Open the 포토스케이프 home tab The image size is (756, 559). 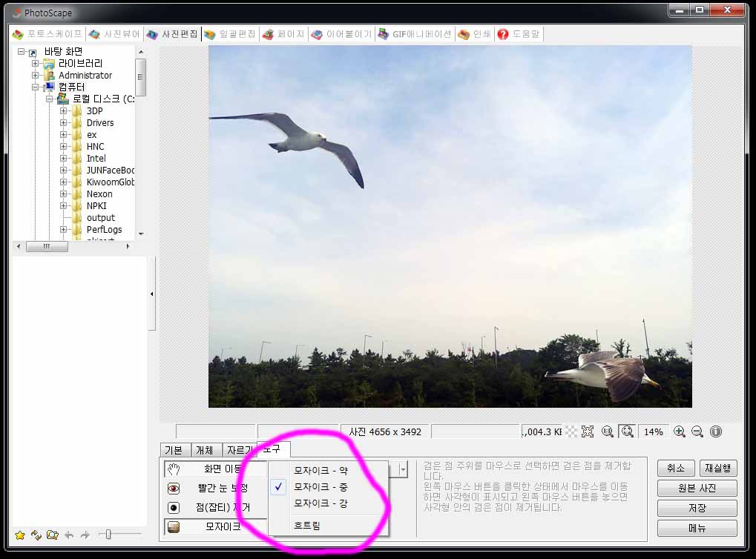click(x=47, y=34)
